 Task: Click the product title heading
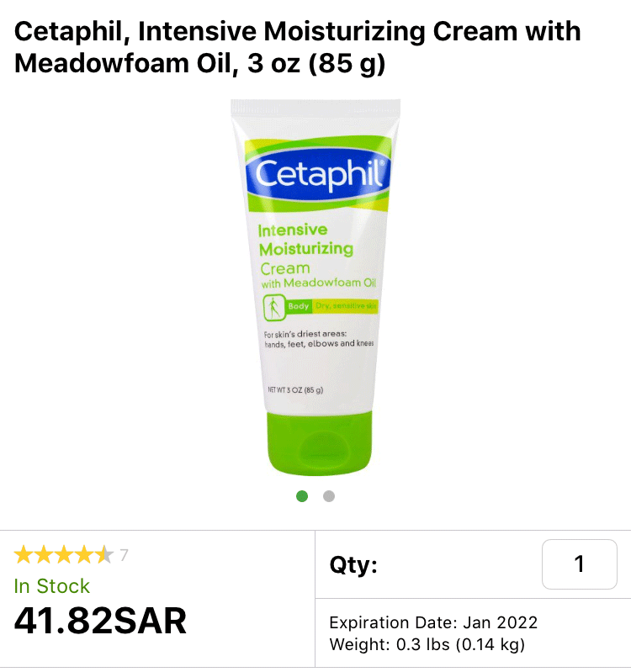pos(298,47)
